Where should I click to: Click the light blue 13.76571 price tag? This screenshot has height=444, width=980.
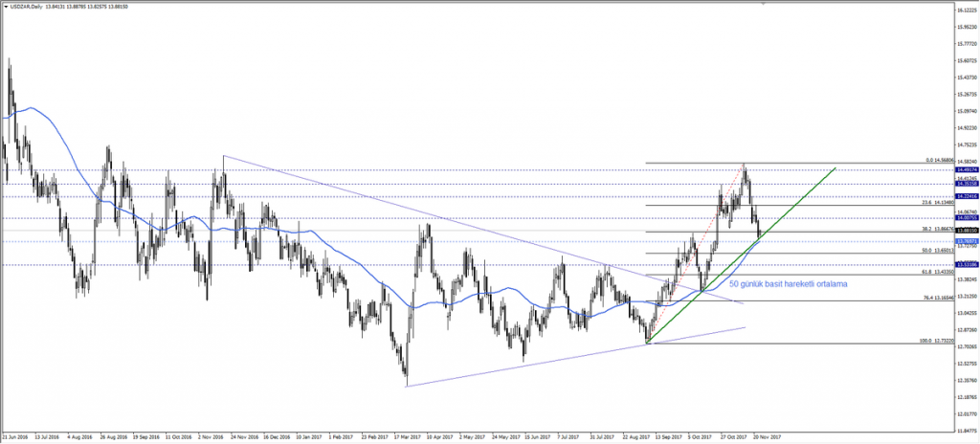[967, 241]
